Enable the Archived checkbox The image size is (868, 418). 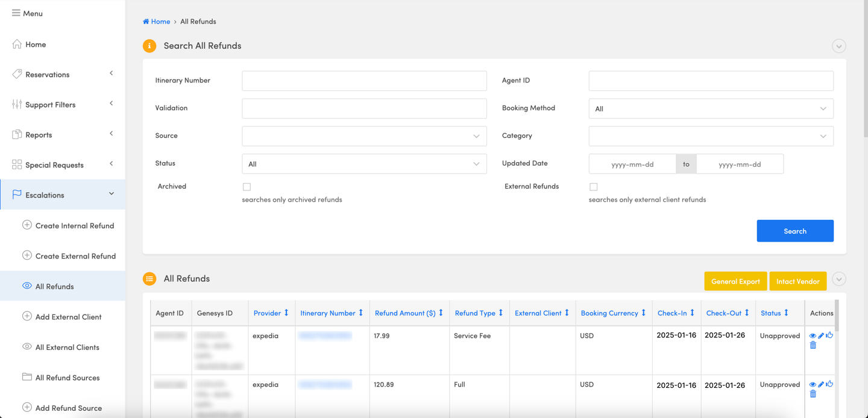(247, 187)
